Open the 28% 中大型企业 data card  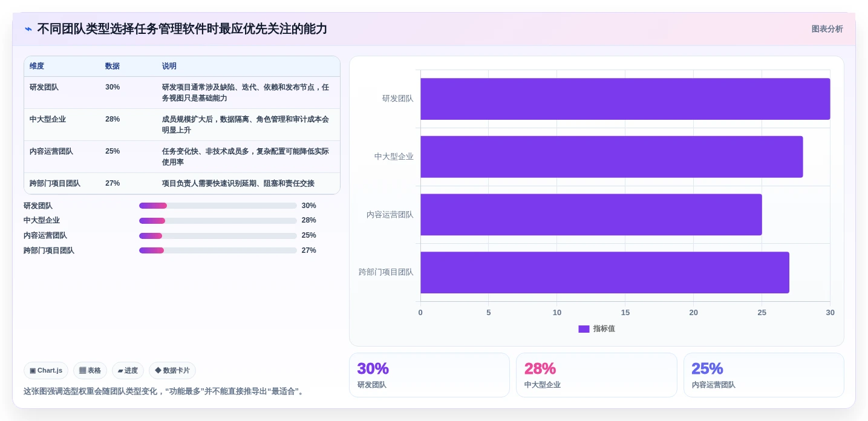point(596,375)
